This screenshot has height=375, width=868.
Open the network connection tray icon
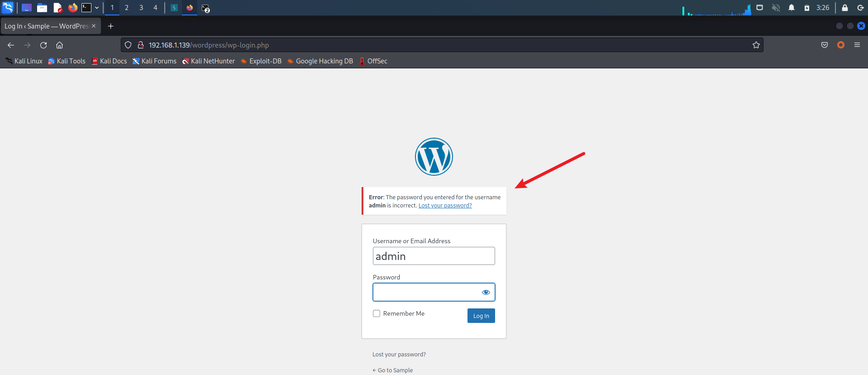click(x=760, y=8)
